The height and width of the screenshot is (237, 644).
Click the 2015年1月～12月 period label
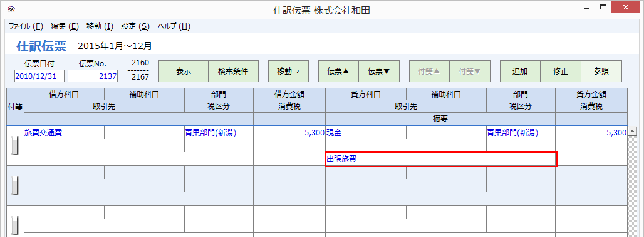115,46
